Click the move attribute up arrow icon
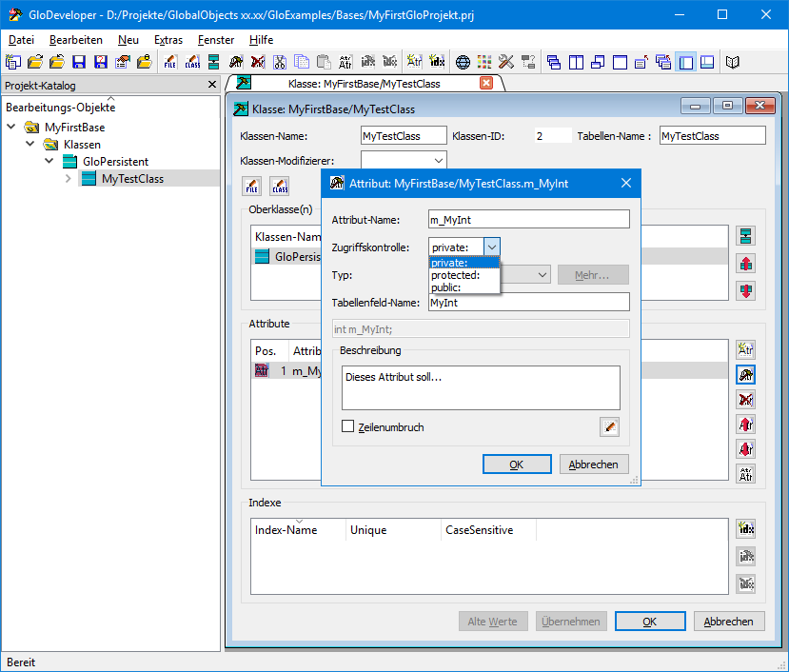Viewport: 789px width, 672px height. 746,425
